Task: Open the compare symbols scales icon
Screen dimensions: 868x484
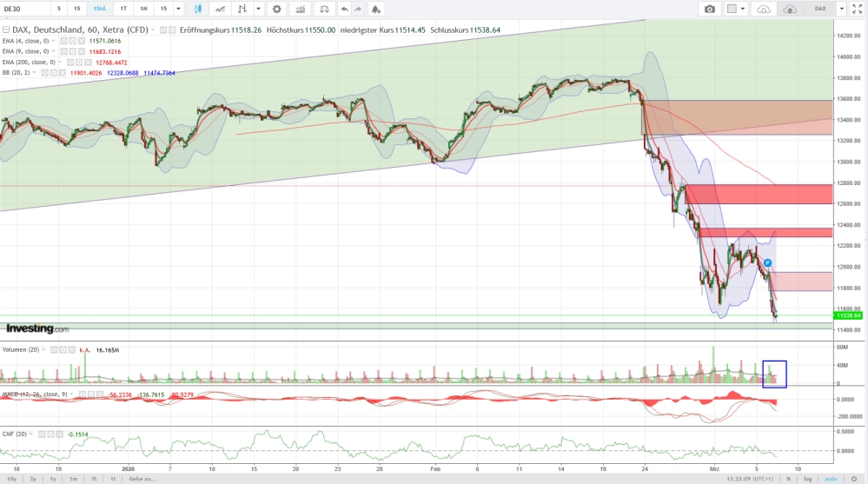Action: 324,9
